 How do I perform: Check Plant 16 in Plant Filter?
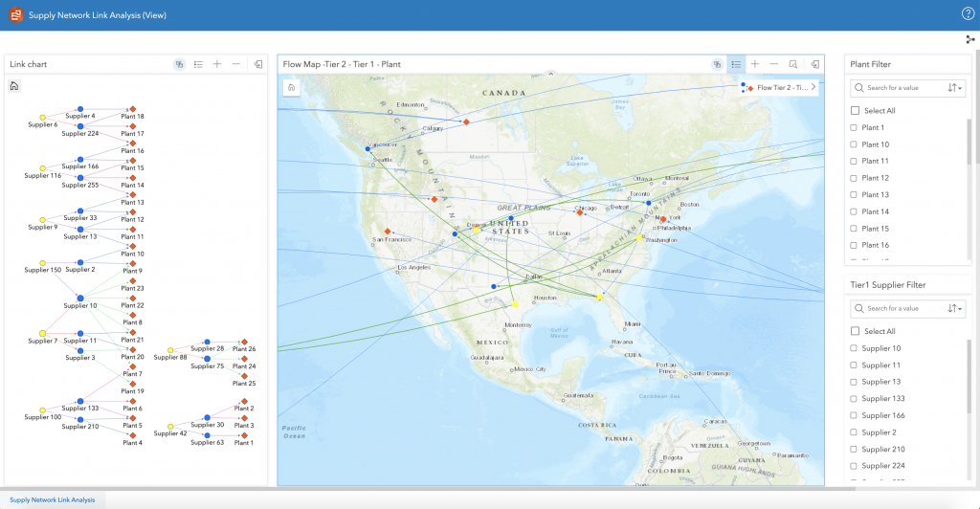(x=854, y=246)
